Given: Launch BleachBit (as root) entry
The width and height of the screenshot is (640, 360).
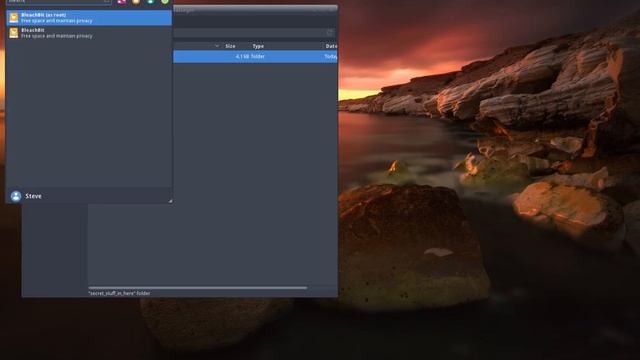Looking at the screenshot, I should click(89, 18).
